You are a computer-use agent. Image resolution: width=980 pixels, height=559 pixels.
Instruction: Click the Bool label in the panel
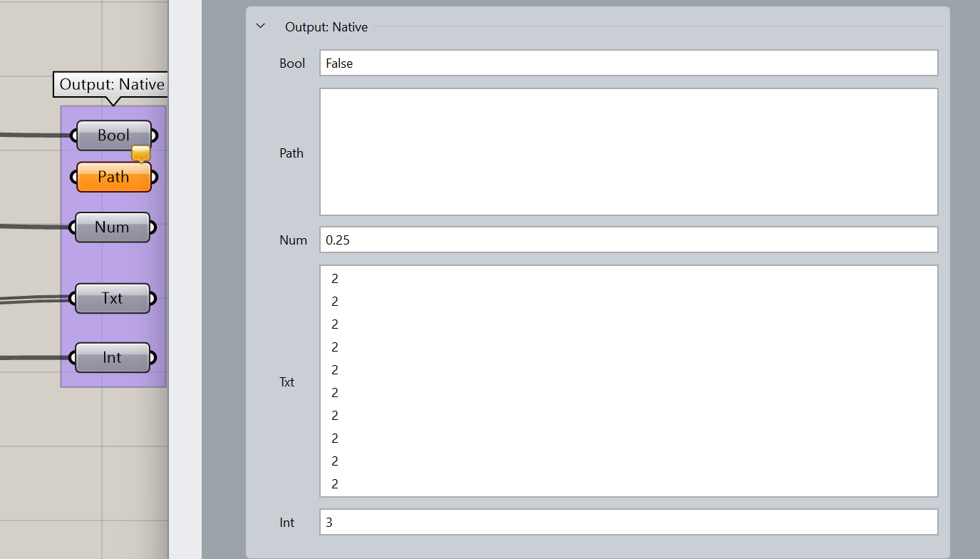[292, 63]
